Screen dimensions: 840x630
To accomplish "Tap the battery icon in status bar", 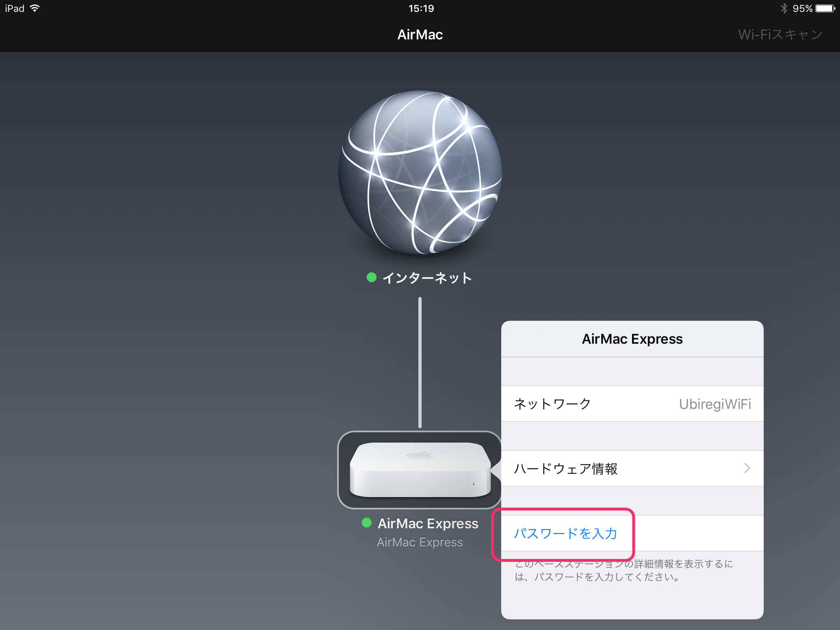I will tap(825, 8).
